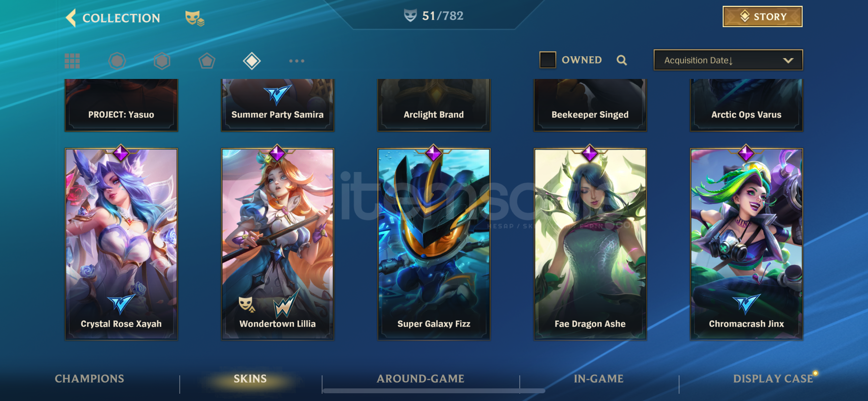The width and height of the screenshot is (868, 401).
Task: Expand the Acquisition Date sort dropdown
Action: [x=728, y=60]
